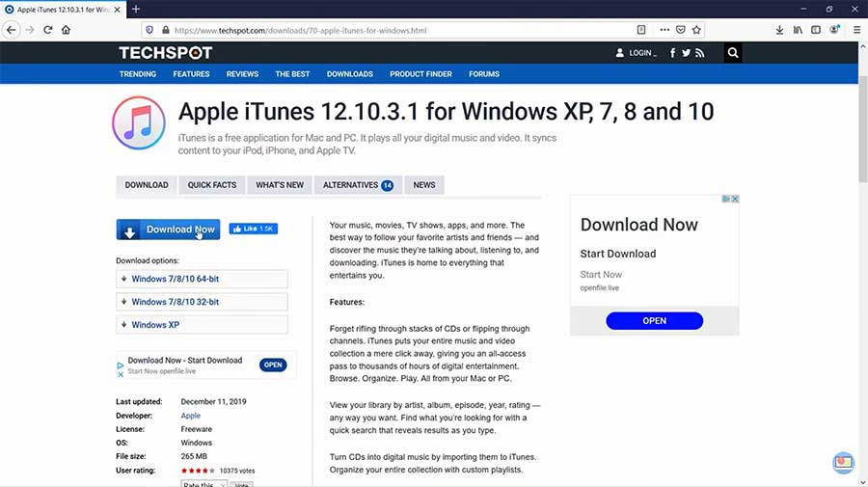
Task: Open a new browser tab
Action: [136, 10]
